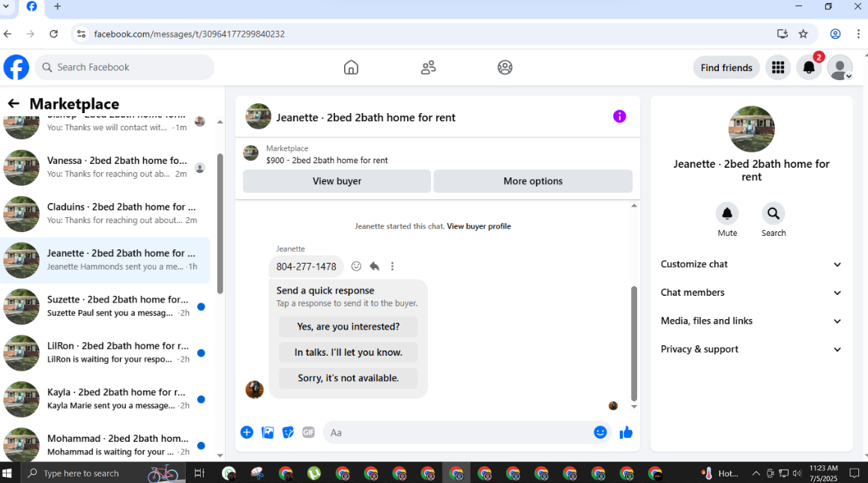Focus the Search Facebook field
The image size is (868, 483).
tap(124, 67)
